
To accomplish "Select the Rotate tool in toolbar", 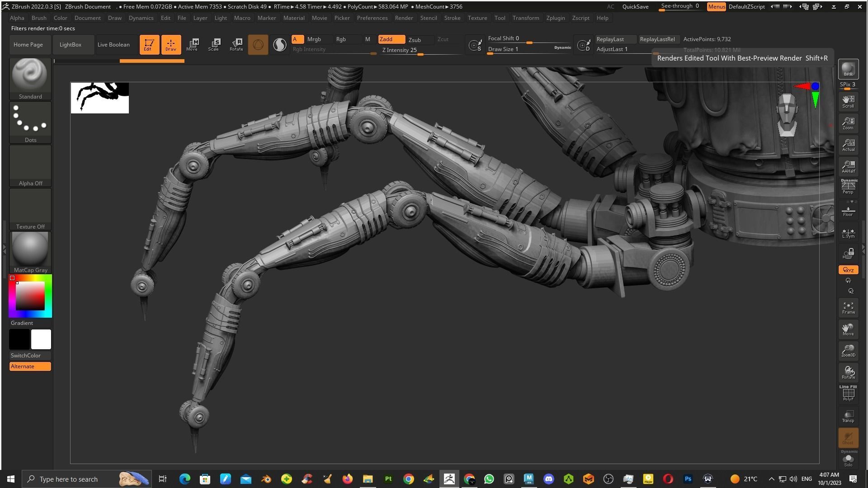I will (x=236, y=44).
